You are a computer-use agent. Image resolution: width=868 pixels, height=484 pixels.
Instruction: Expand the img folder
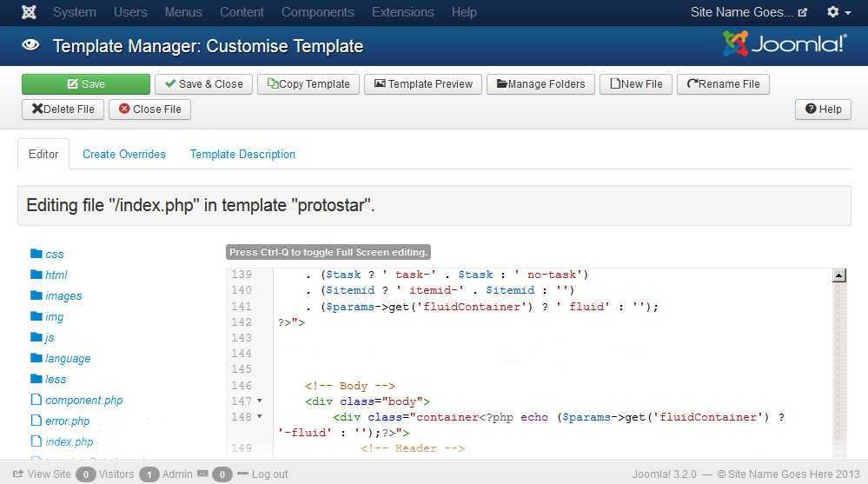(x=48, y=317)
